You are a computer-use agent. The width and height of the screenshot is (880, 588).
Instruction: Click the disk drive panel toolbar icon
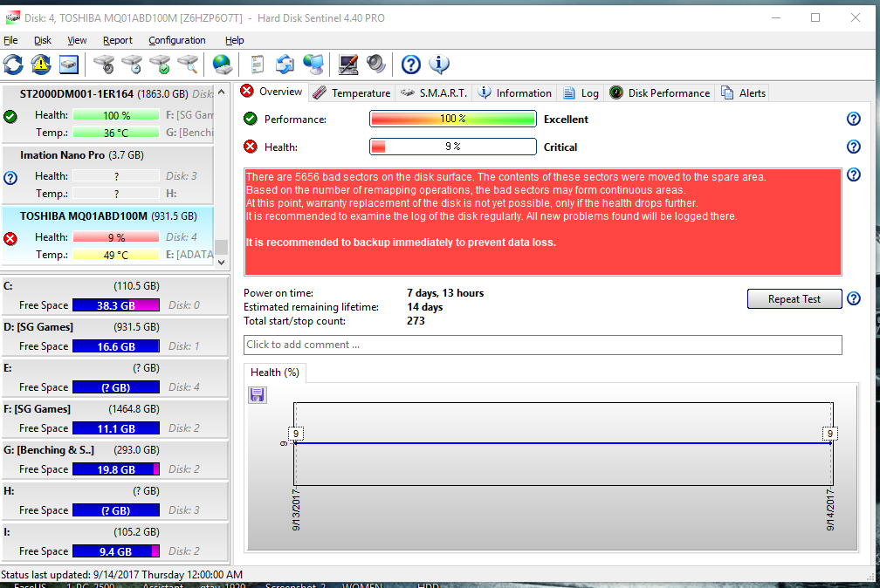(68, 65)
